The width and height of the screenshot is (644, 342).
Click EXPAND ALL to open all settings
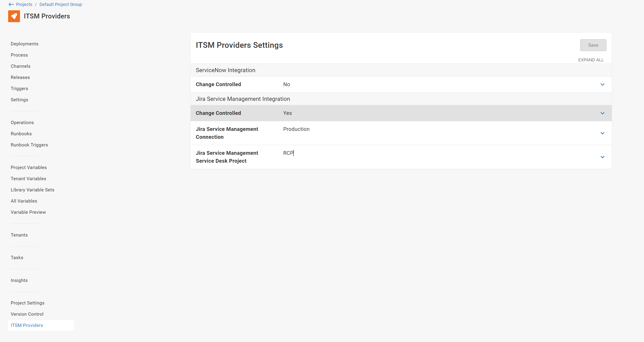click(x=591, y=60)
